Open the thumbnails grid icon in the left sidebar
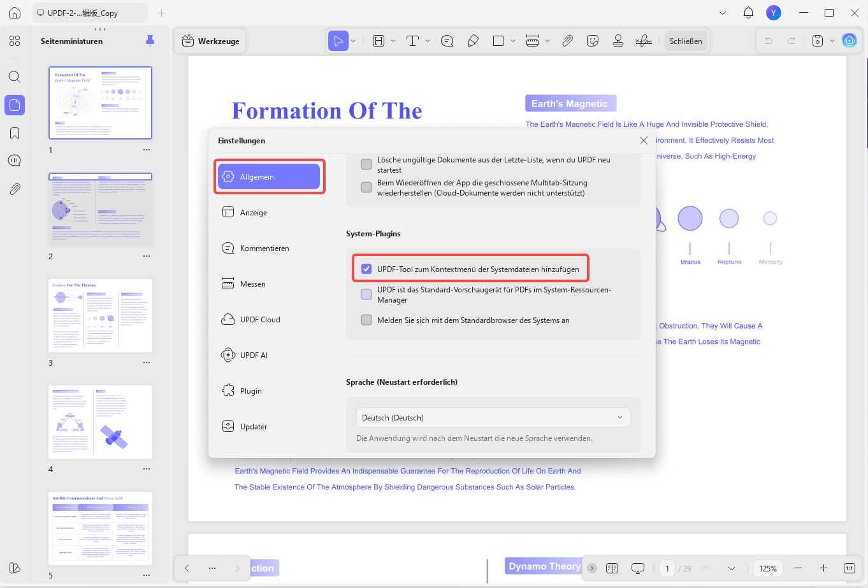The height and width of the screenshot is (588, 868). (15, 41)
